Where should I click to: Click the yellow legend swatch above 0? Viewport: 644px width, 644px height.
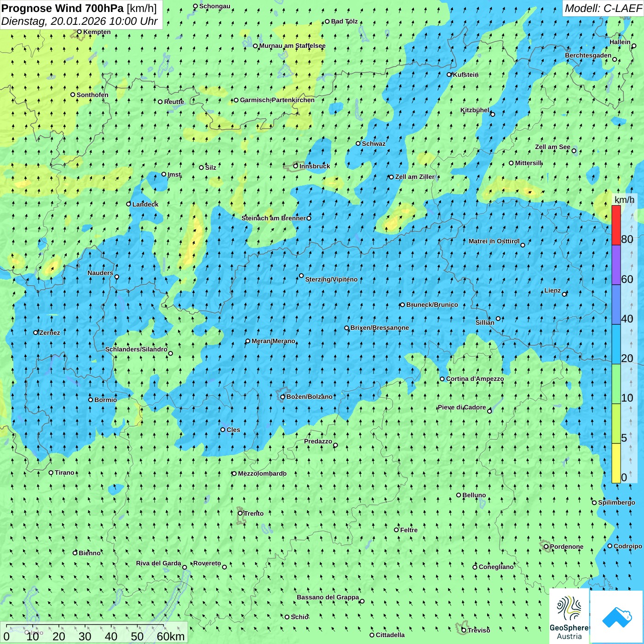(616, 463)
